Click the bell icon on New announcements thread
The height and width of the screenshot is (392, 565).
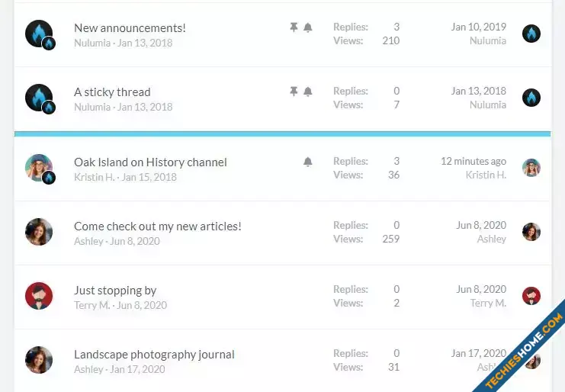pos(308,27)
